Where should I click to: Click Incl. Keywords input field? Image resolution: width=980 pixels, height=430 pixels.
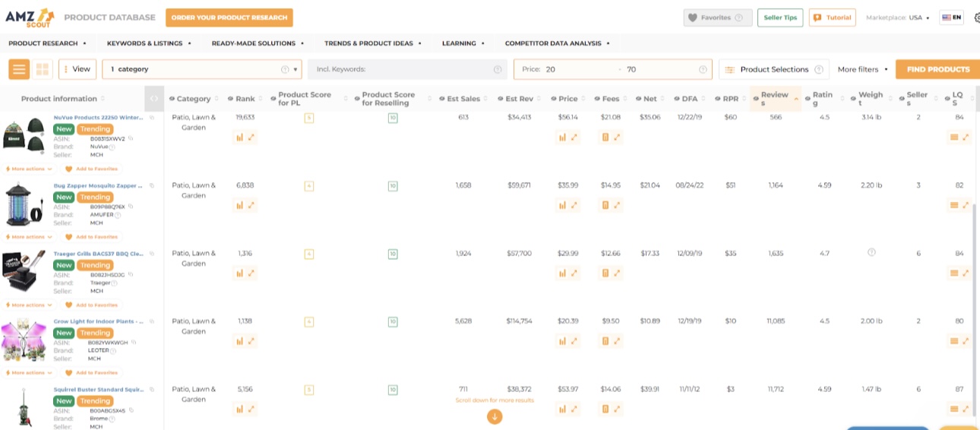click(408, 69)
